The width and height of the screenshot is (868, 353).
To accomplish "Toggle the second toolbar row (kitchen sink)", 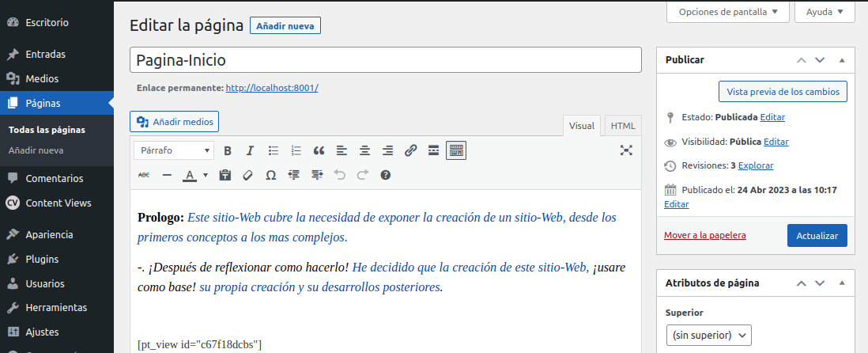I will click(x=456, y=150).
